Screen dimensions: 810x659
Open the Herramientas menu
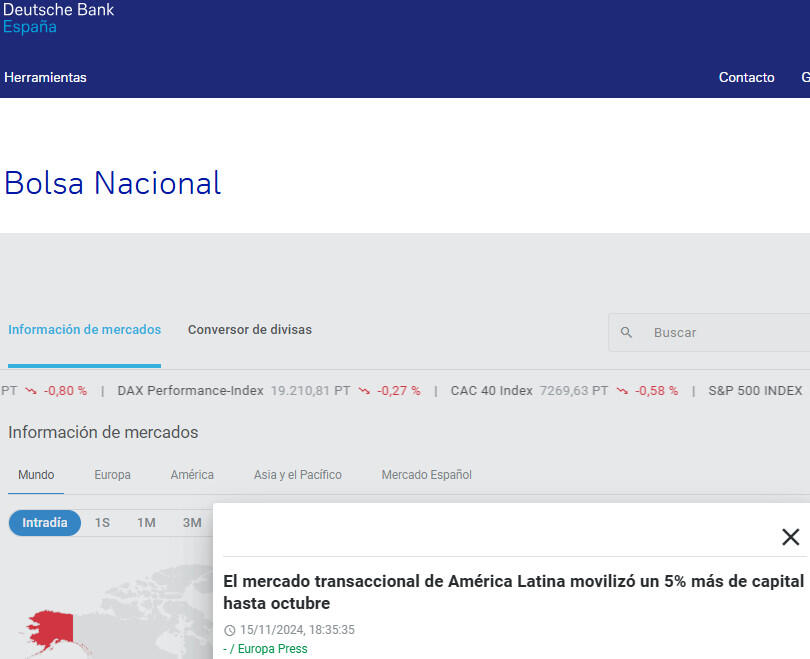tap(45, 77)
